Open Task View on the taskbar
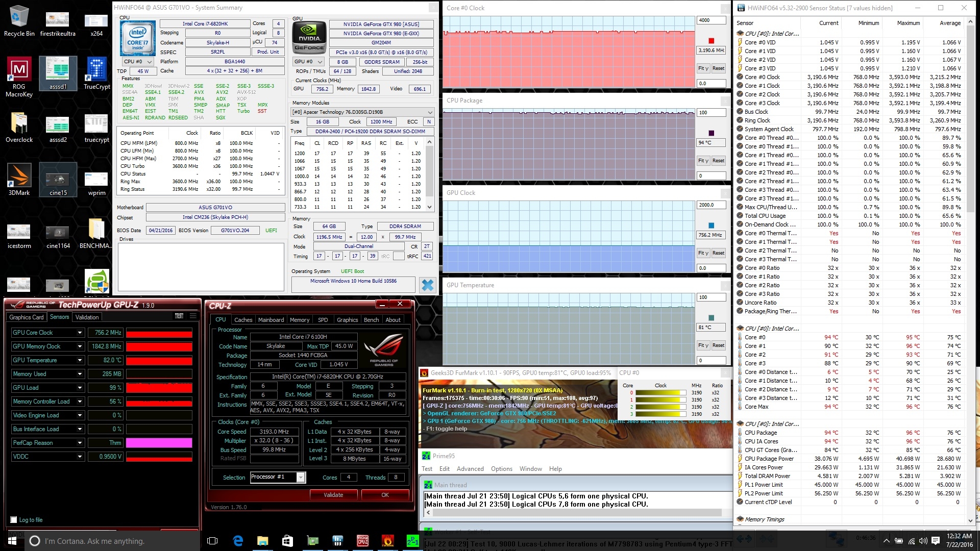Image resolution: width=980 pixels, height=551 pixels. click(x=213, y=541)
